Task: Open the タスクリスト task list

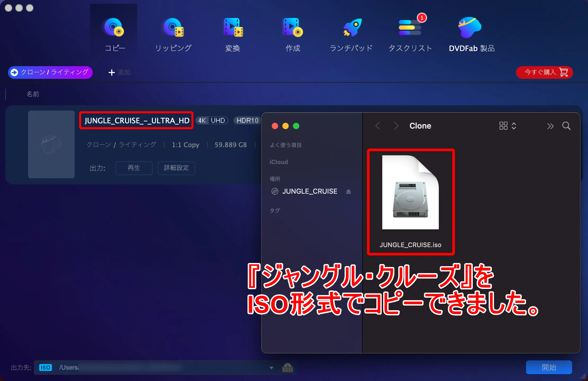Action: point(410,34)
